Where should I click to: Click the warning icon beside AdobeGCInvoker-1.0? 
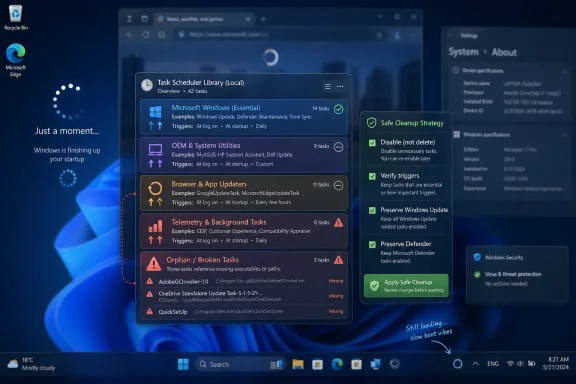[x=150, y=281]
